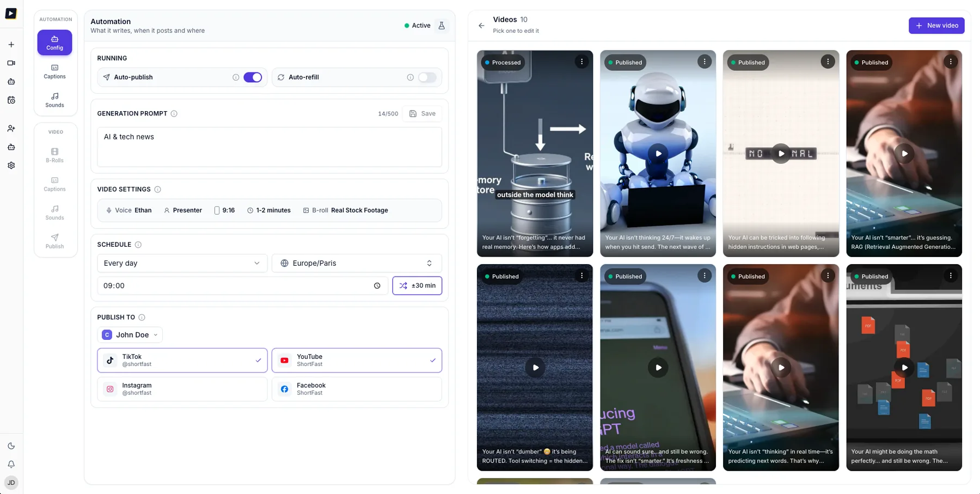Show Auto-publish info icon
Viewport: 980px width, 494px height.
[236, 77]
